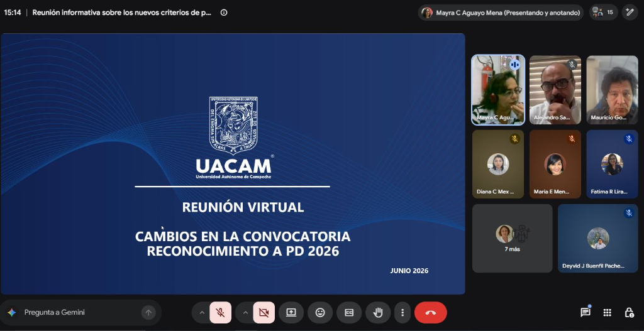Click the Gemini sparkle icon
This screenshot has width=644, height=331.
coord(11,313)
